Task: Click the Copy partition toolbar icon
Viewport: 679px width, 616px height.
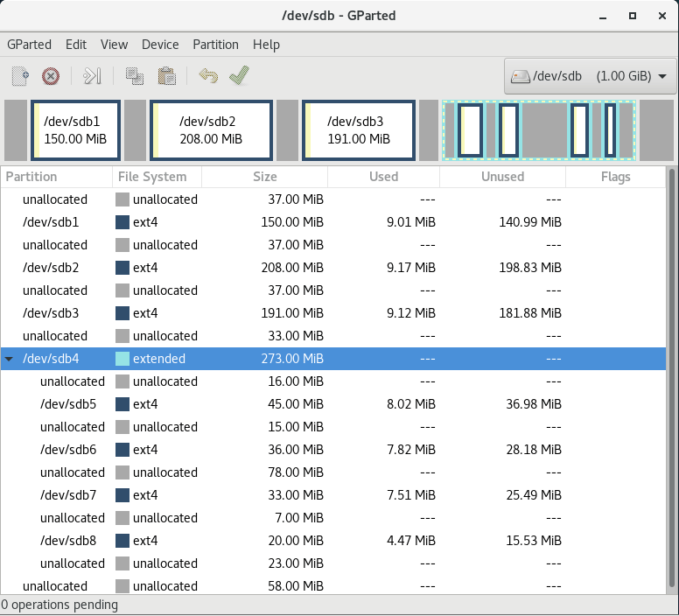Action: coord(135,76)
